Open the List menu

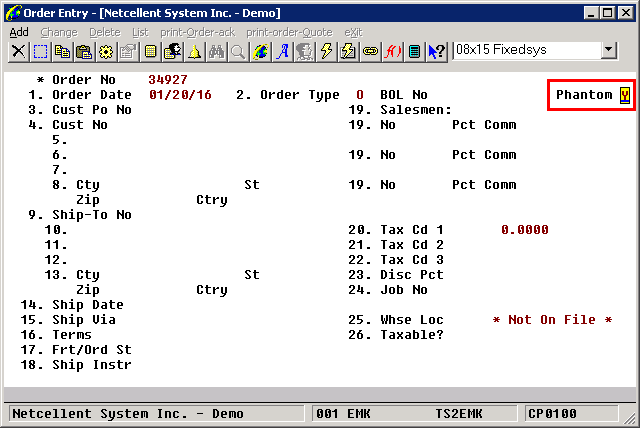[140, 32]
